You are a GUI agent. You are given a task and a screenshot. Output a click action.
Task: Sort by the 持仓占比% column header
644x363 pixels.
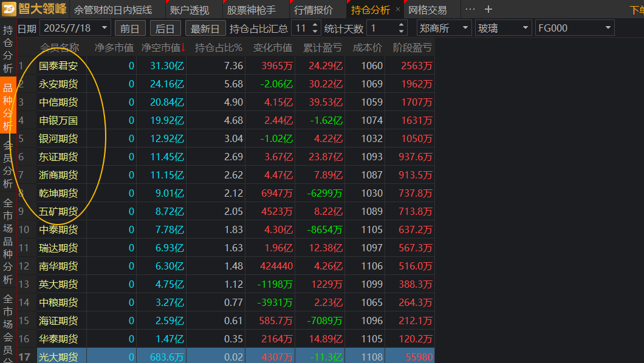pyautogui.click(x=219, y=47)
